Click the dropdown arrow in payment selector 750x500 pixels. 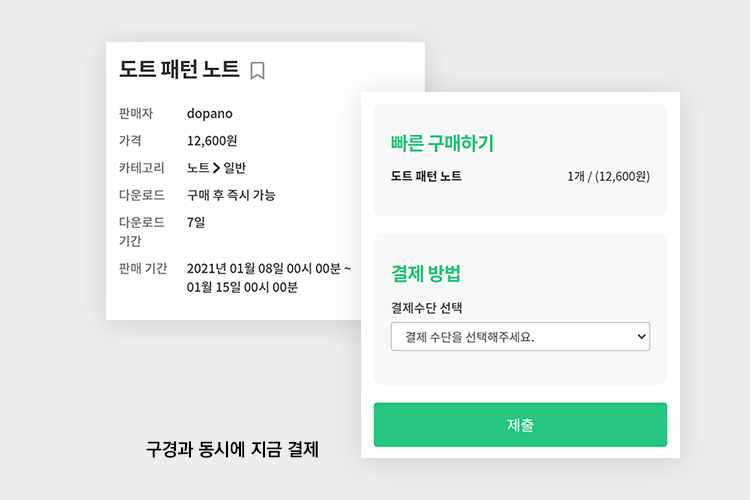coord(641,336)
